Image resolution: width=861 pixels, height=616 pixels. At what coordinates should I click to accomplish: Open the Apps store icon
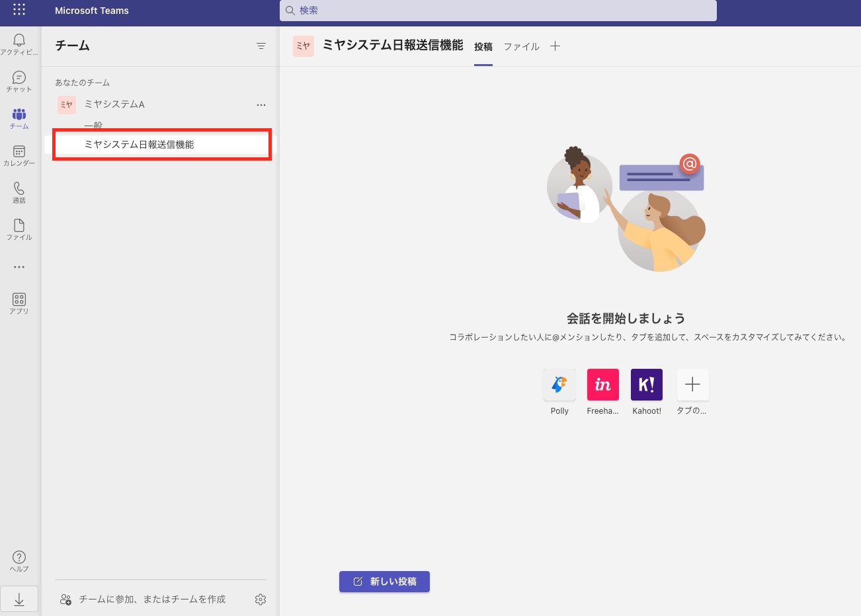(19, 303)
